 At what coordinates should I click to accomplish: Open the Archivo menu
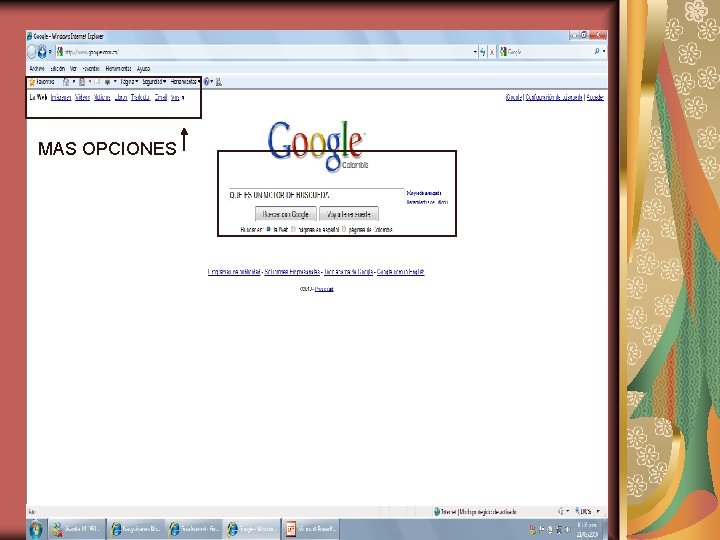[37, 68]
